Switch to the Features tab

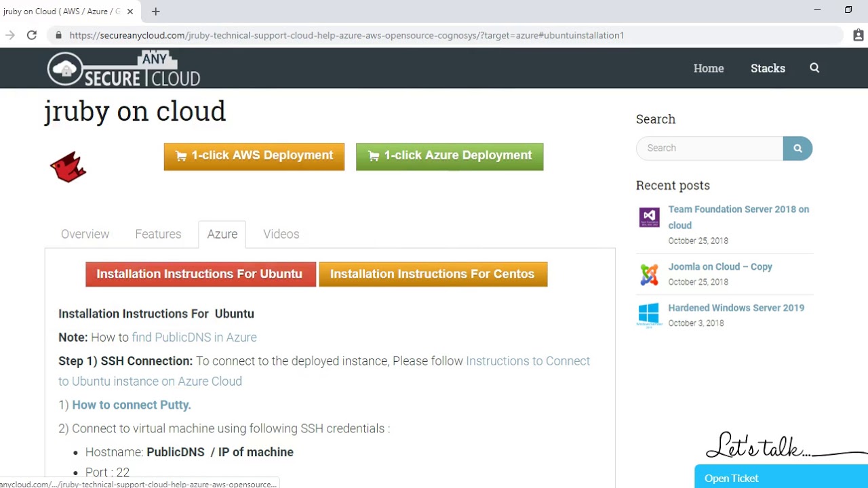(x=158, y=234)
